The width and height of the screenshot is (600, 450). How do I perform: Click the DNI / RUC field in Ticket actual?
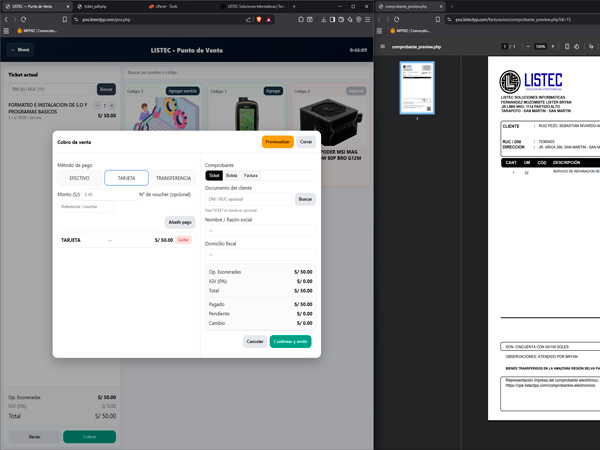click(x=51, y=89)
